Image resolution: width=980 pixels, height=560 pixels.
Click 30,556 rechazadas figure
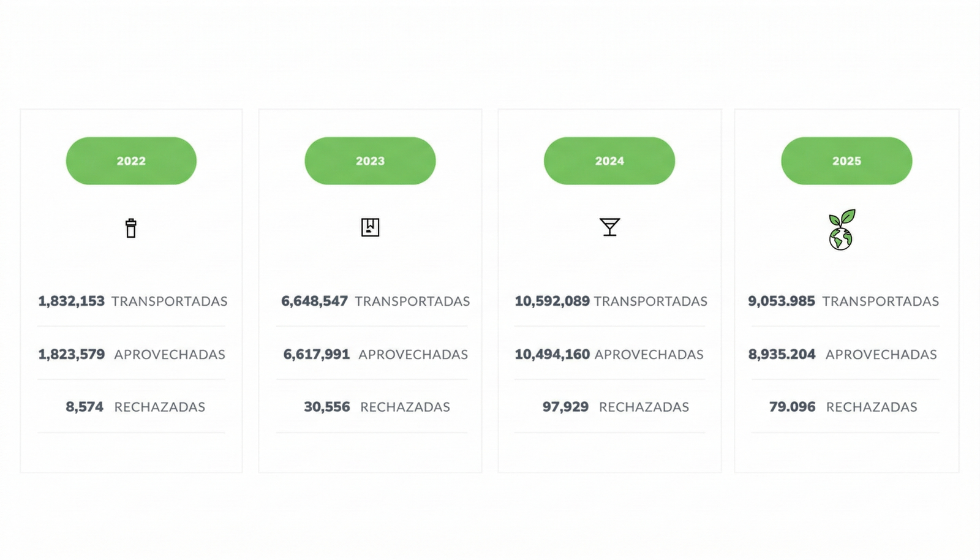pos(327,407)
